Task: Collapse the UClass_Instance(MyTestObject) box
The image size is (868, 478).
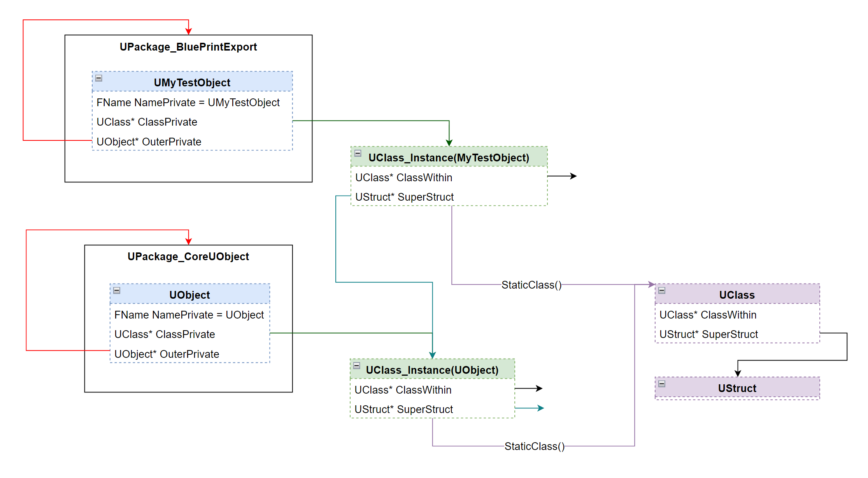Action: click(358, 153)
